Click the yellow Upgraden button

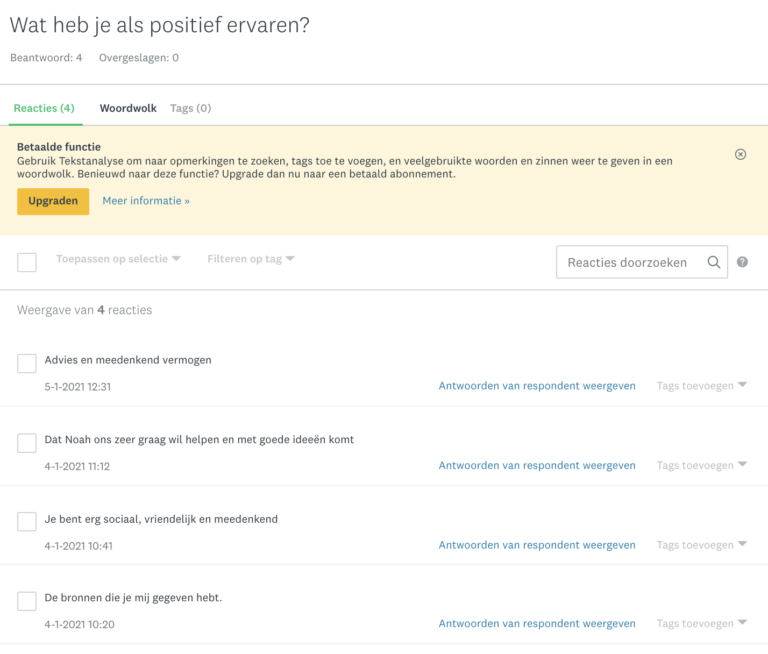point(53,201)
